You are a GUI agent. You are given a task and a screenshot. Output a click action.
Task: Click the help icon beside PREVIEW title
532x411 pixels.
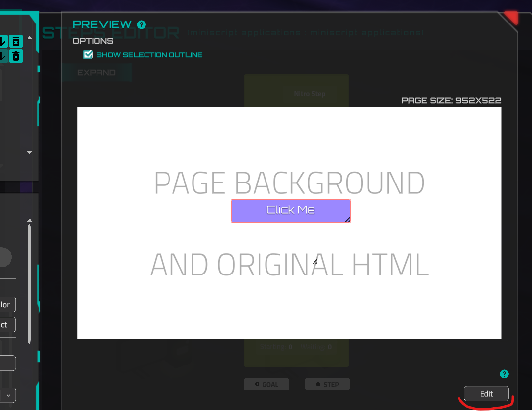[x=142, y=24]
